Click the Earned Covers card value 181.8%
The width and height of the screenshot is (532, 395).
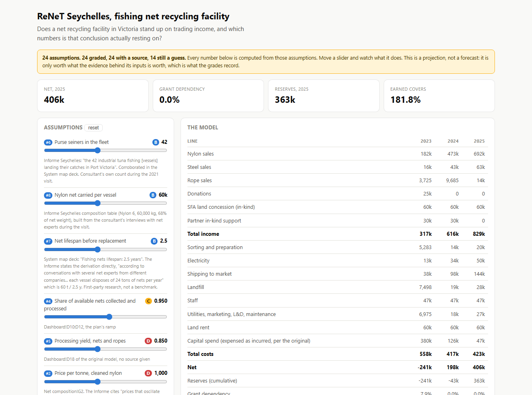405,100
